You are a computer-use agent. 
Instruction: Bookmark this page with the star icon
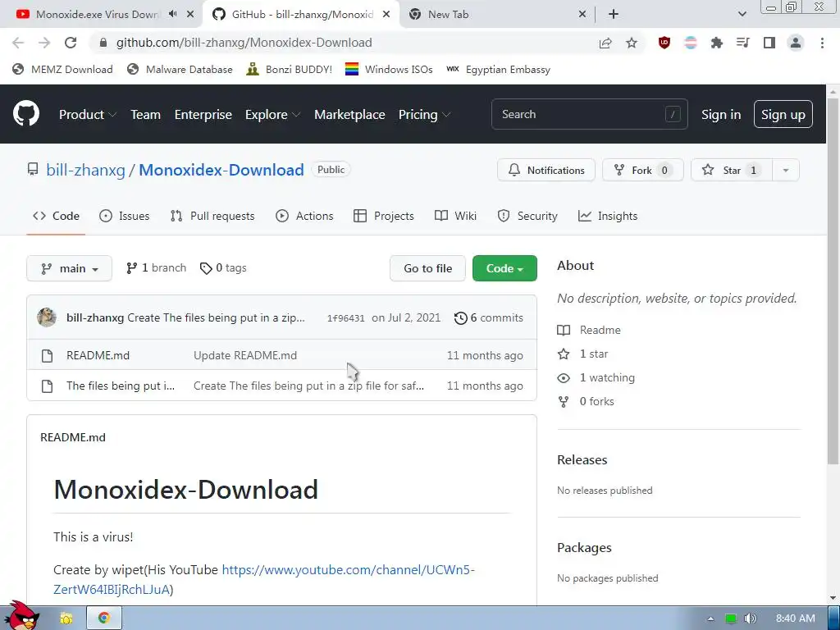coord(632,43)
